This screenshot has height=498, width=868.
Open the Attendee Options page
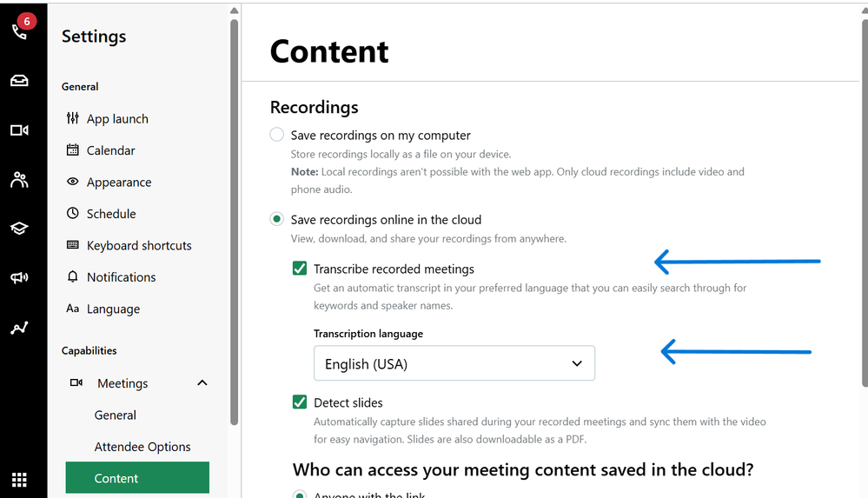coord(142,447)
